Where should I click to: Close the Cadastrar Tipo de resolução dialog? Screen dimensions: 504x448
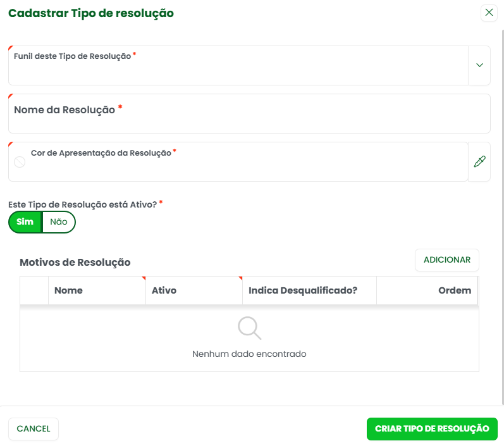pyautogui.click(x=489, y=13)
